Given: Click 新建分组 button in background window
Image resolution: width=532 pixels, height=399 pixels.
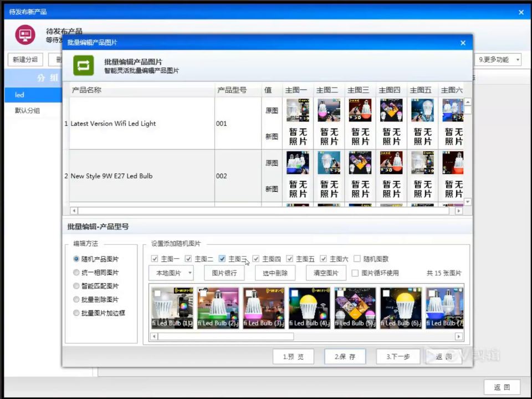Looking at the screenshot, I should (x=25, y=60).
